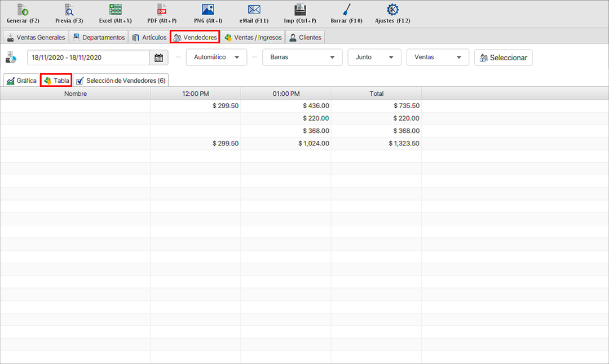
Task: Export report with Excel (Alt+X) icon
Action: (115, 10)
